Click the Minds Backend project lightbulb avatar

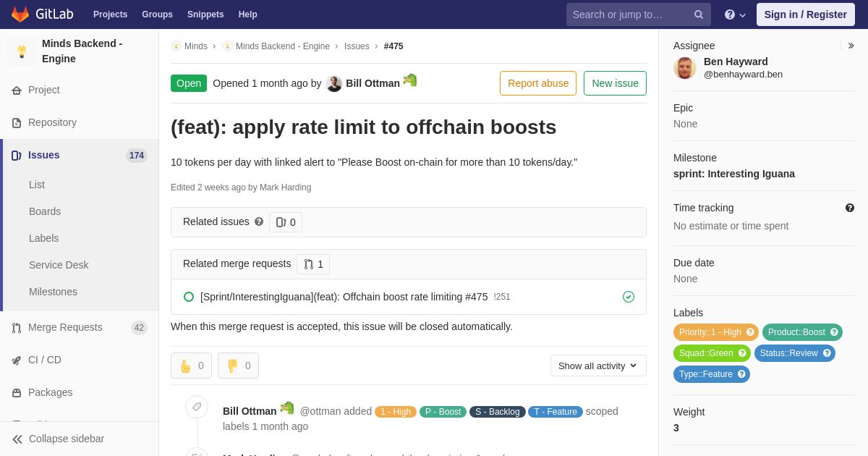(22, 51)
